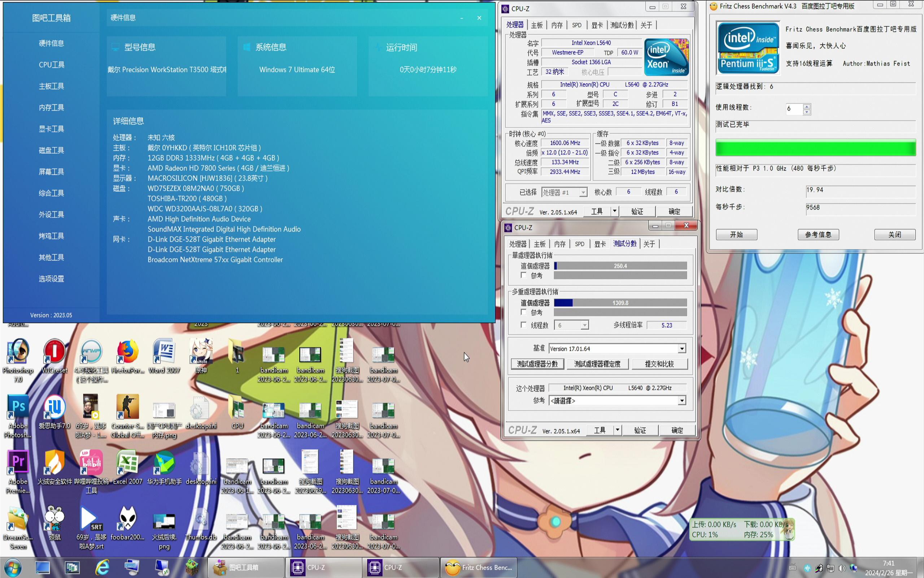This screenshot has width=924, height=578.
Task: Open the DreamScene Seven shortcut
Action: (18, 527)
